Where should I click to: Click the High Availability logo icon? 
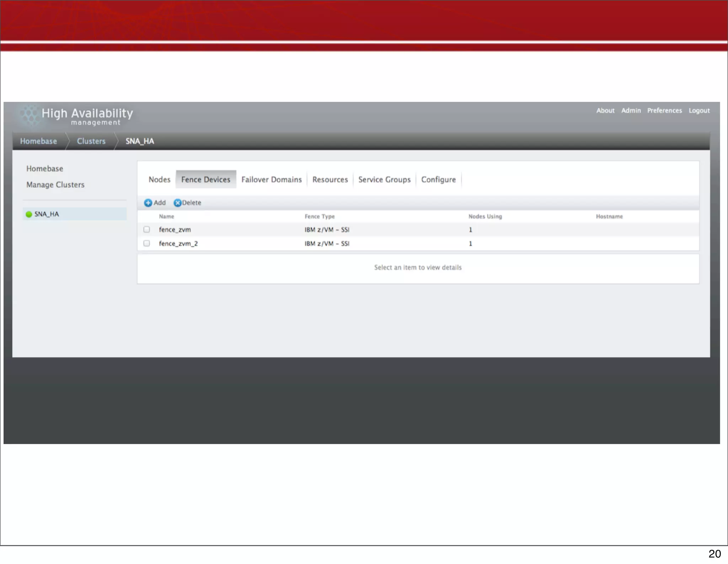[30, 115]
